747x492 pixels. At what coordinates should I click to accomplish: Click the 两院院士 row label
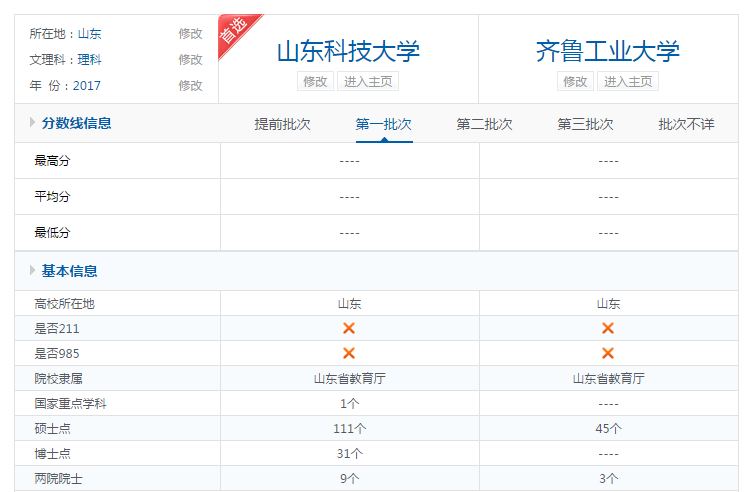click(59, 479)
